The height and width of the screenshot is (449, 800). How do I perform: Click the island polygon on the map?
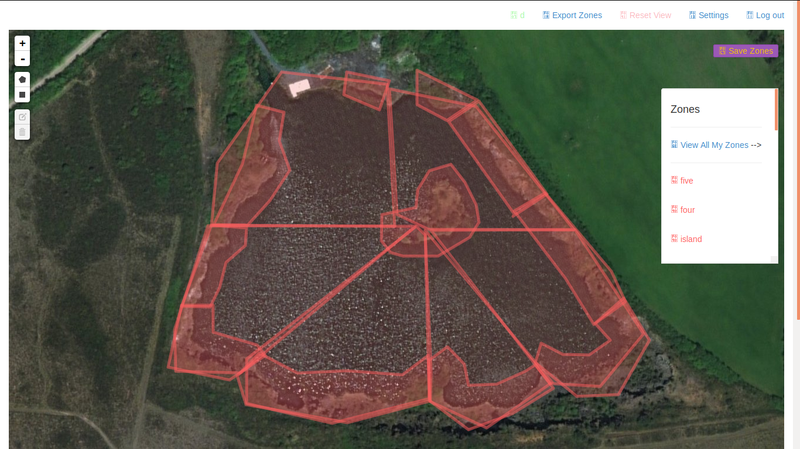click(444, 202)
